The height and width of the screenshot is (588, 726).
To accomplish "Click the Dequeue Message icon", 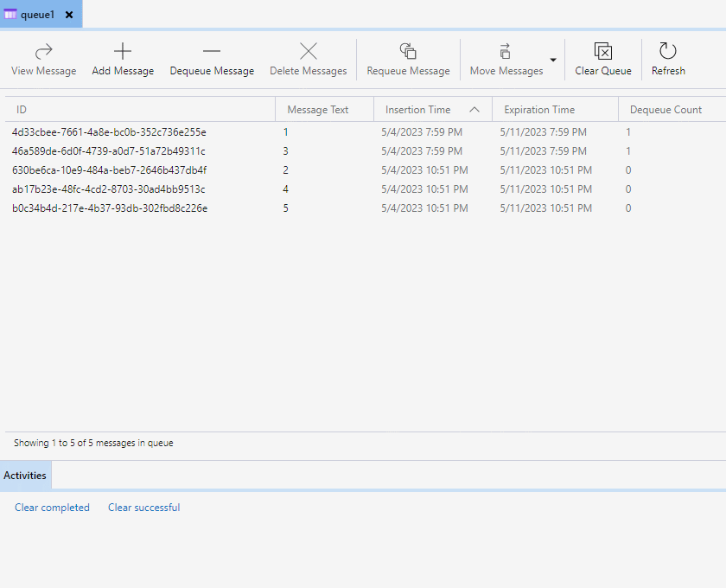I will (x=212, y=50).
